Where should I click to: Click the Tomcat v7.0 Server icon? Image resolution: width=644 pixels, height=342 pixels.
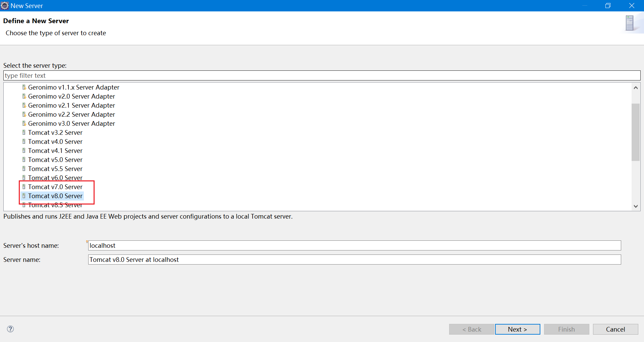(24, 187)
